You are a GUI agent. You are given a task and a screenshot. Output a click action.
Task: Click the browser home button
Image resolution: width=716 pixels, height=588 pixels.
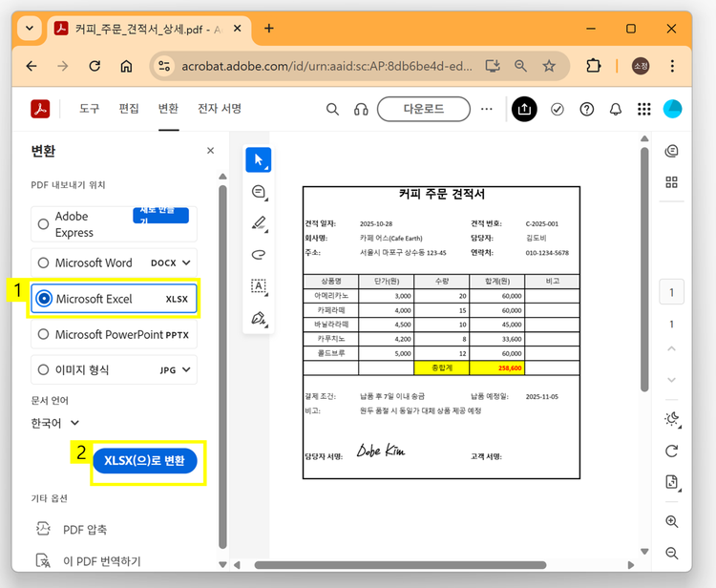[x=126, y=66]
